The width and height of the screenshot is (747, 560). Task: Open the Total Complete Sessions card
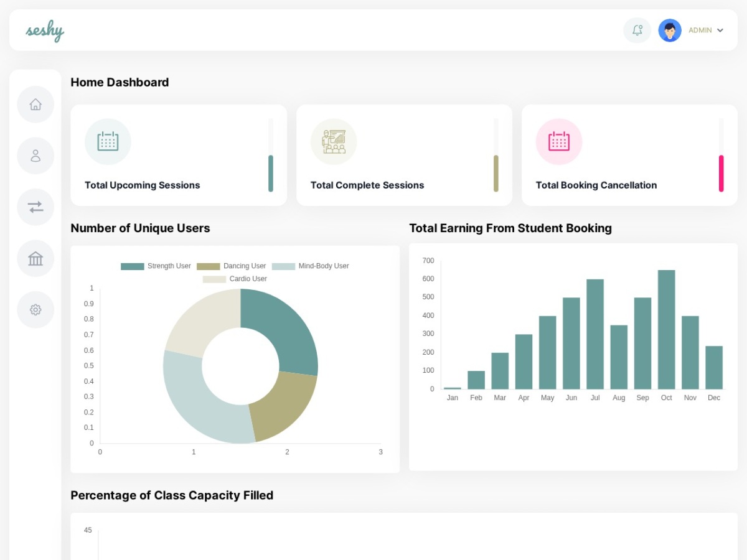pyautogui.click(x=404, y=155)
